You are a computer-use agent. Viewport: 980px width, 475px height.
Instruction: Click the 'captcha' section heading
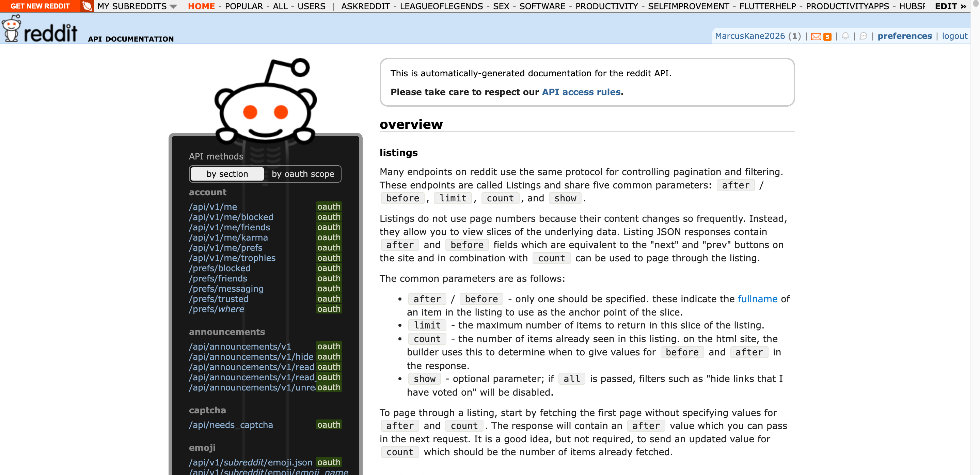pyautogui.click(x=207, y=410)
